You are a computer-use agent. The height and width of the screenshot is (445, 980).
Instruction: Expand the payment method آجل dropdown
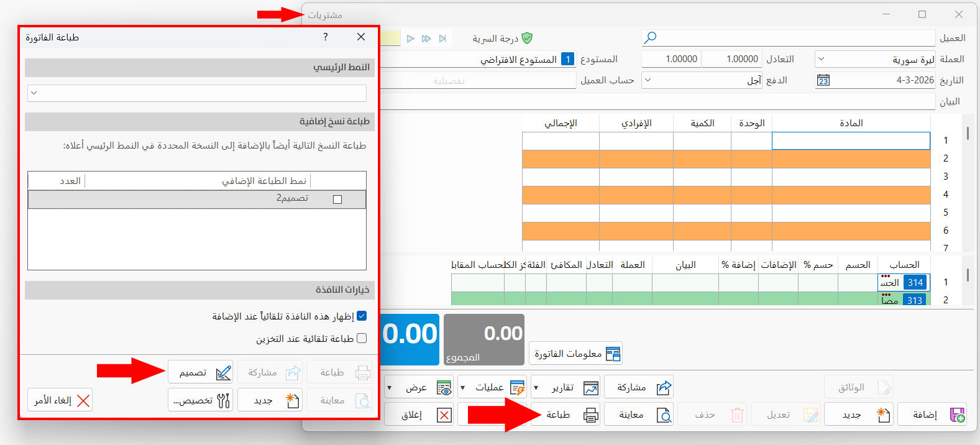coord(702,80)
